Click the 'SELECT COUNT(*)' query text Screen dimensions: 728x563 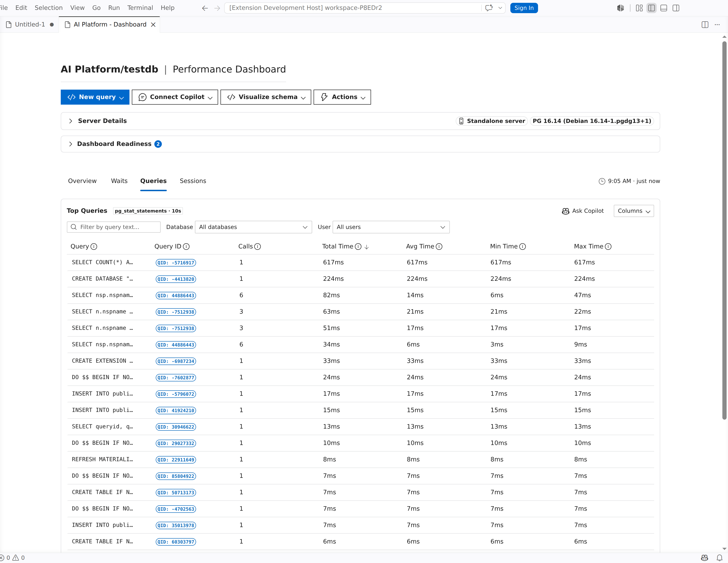(102, 262)
